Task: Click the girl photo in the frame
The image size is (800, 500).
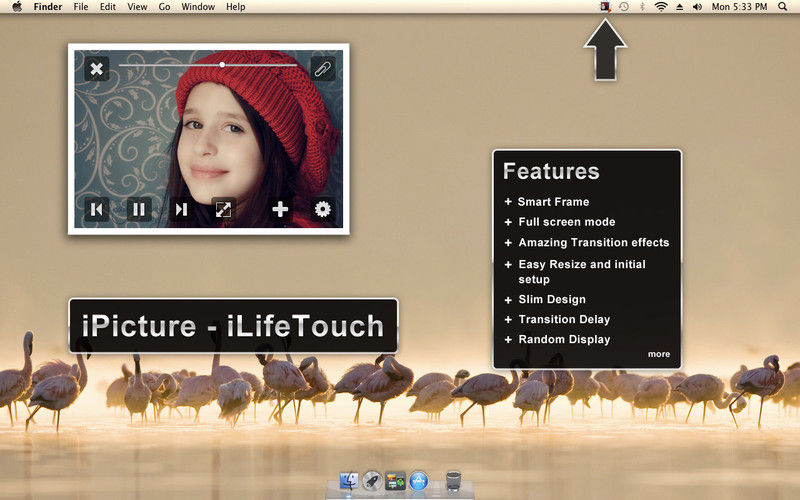Action: pos(209,139)
